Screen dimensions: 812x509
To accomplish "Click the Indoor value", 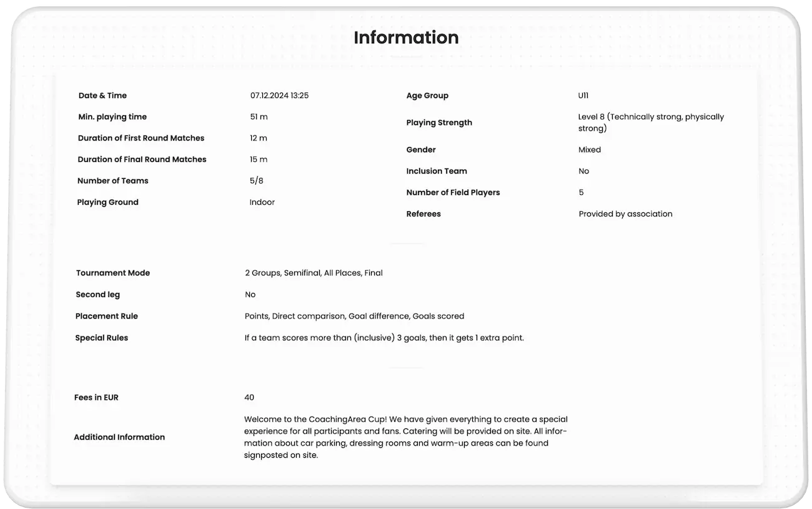I will (x=262, y=202).
